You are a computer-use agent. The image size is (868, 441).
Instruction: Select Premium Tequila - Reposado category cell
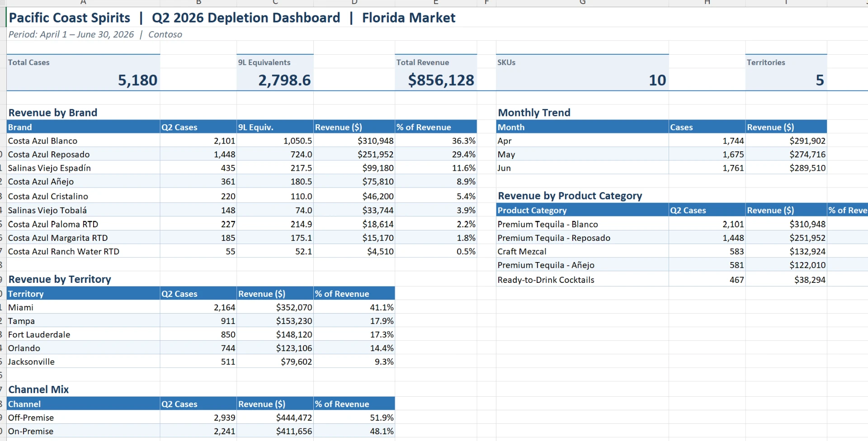582,238
